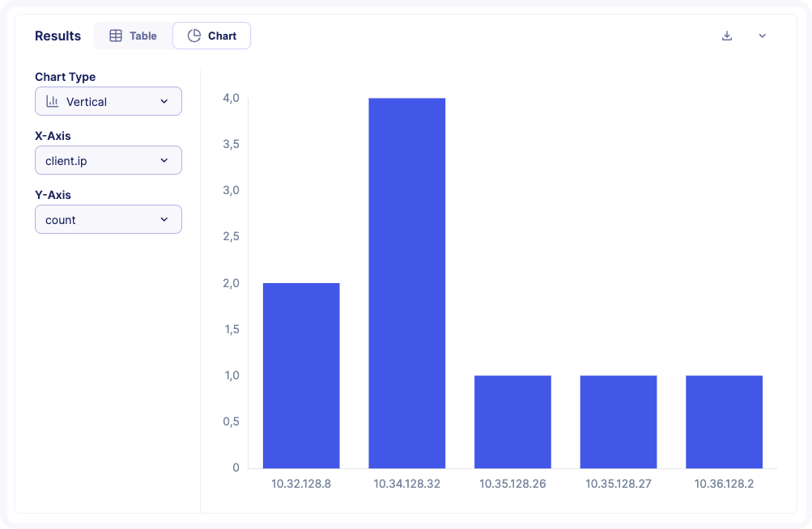Open the Chart Type dropdown arrow
This screenshot has height=529, width=812.
click(x=164, y=102)
